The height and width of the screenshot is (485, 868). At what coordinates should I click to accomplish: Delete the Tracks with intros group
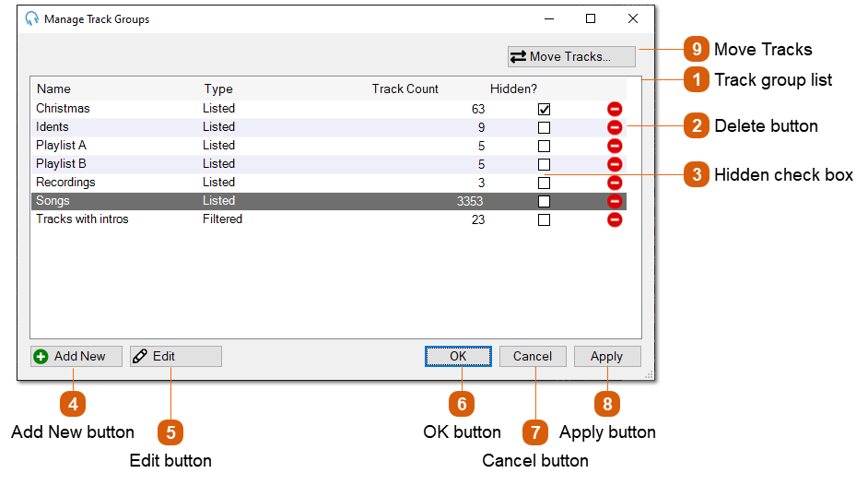tap(615, 219)
